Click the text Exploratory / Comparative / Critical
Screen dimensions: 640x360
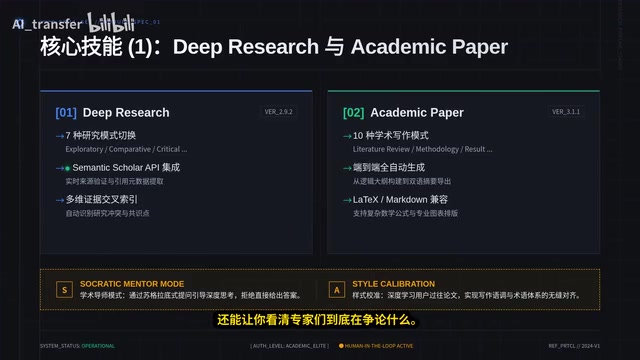tap(126, 149)
